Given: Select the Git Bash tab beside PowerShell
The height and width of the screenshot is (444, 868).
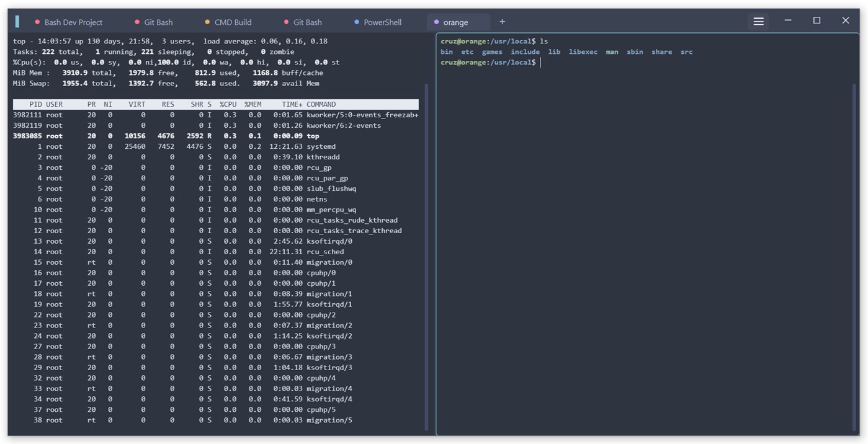Looking at the screenshot, I should tap(303, 22).
